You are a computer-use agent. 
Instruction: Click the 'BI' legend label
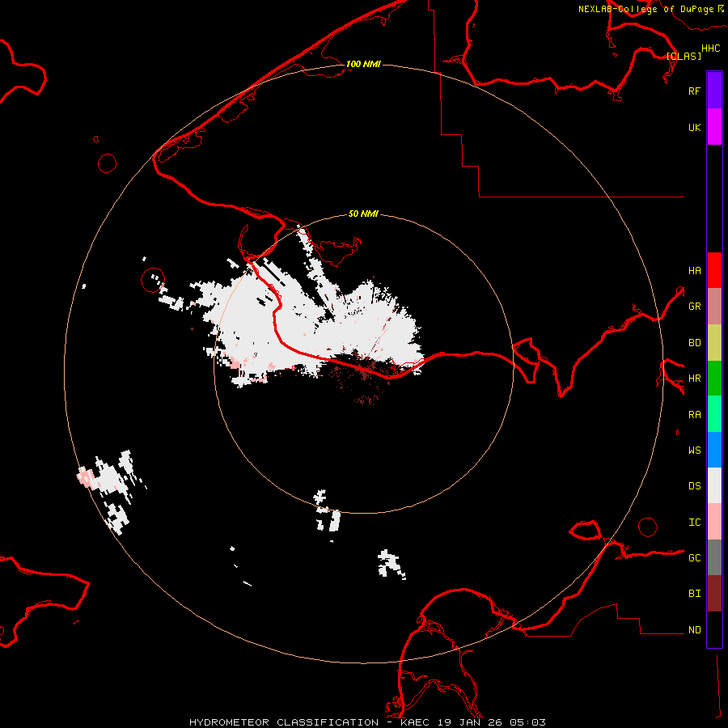pyautogui.click(x=694, y=594)
